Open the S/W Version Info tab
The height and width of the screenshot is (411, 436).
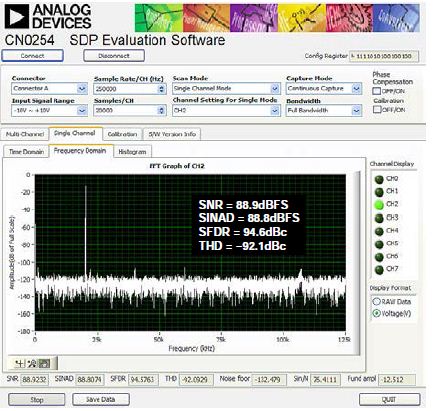172,134
